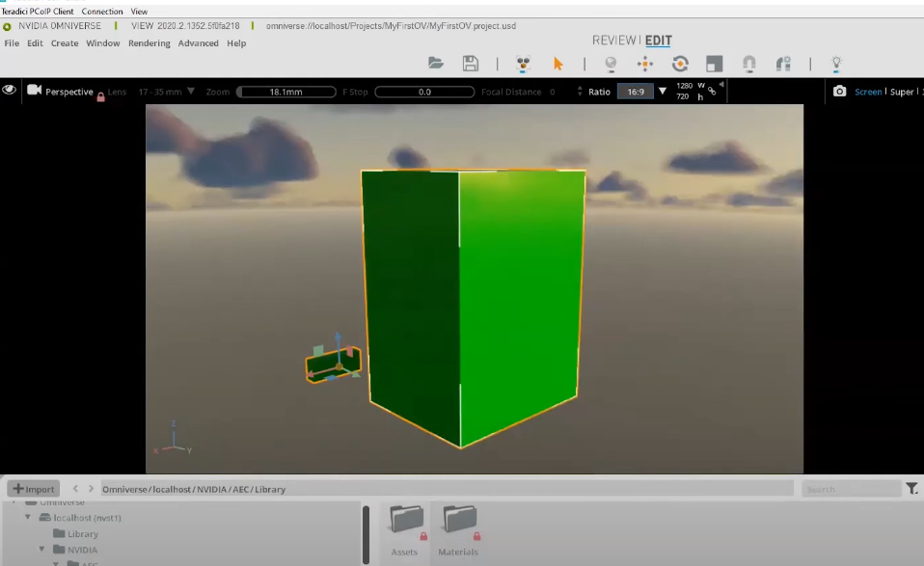Image resolution: width=924 pixels, height=566 pixels.
Task: Click the 16:9 ratio field
Action: 636,92
